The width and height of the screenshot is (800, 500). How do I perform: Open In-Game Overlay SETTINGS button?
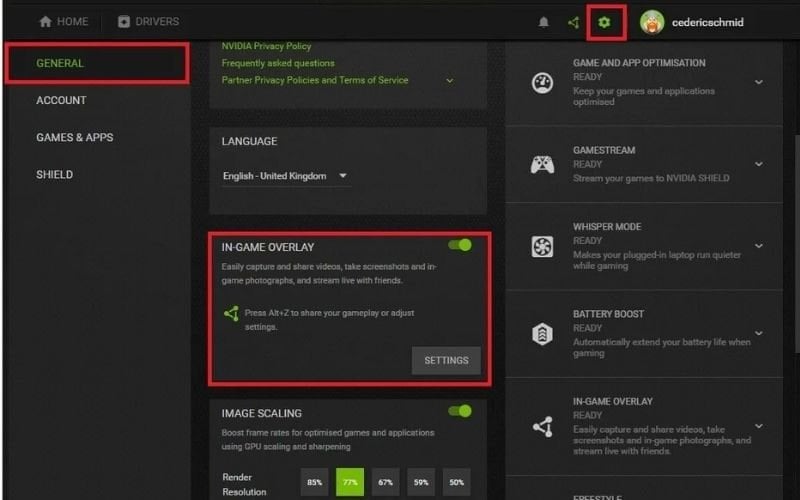coord(446,361)
